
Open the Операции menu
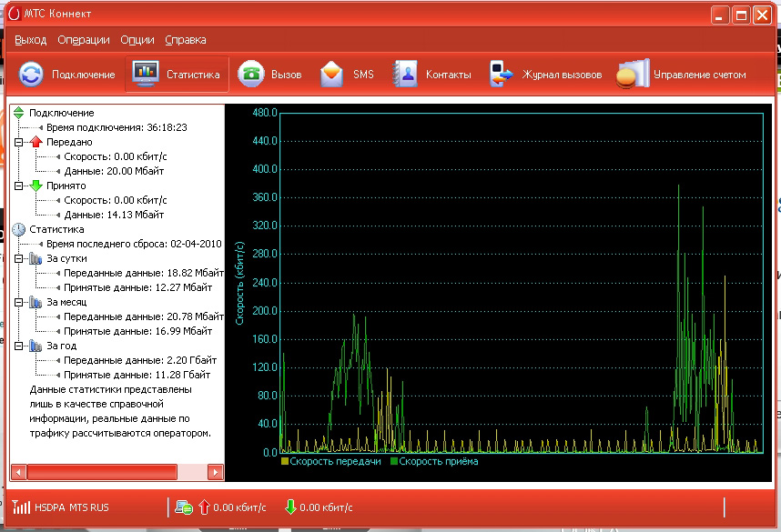[x=83, y=40]
